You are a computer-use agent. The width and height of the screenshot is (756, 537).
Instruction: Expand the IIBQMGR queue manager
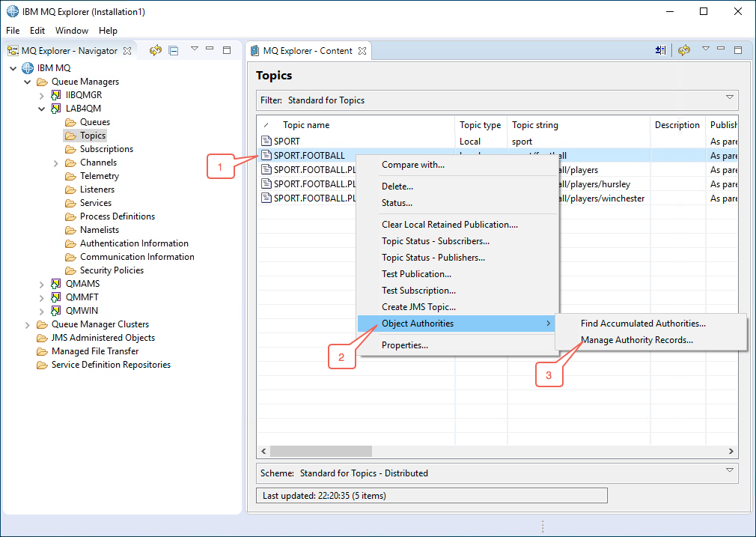click(42, 96)
